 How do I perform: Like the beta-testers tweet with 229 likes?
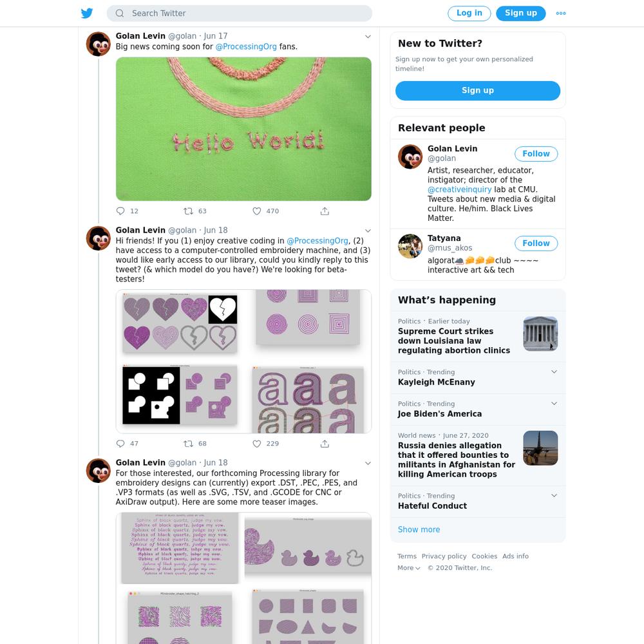tap(257, 444)
